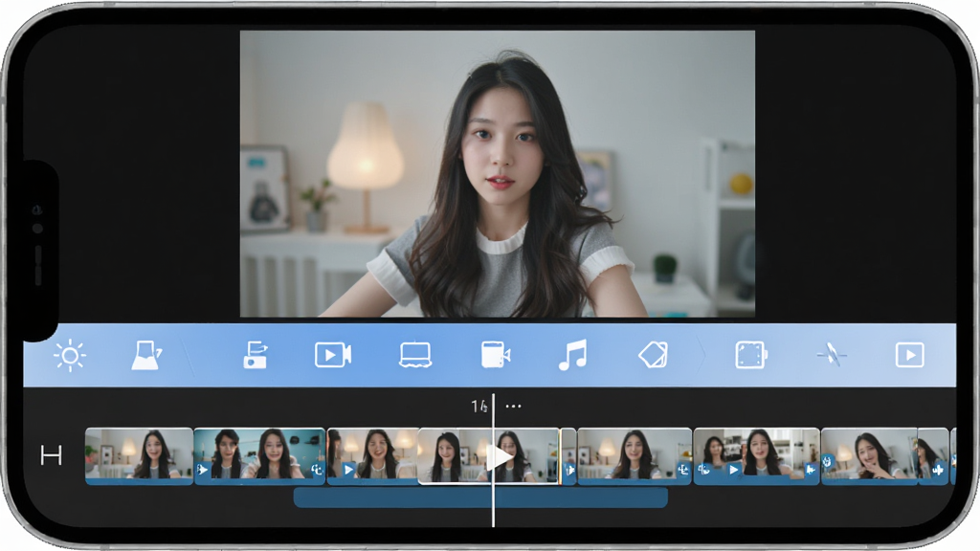Tap the main video preview of the woman
Screen dimensions: 980x551
[498, 174]
